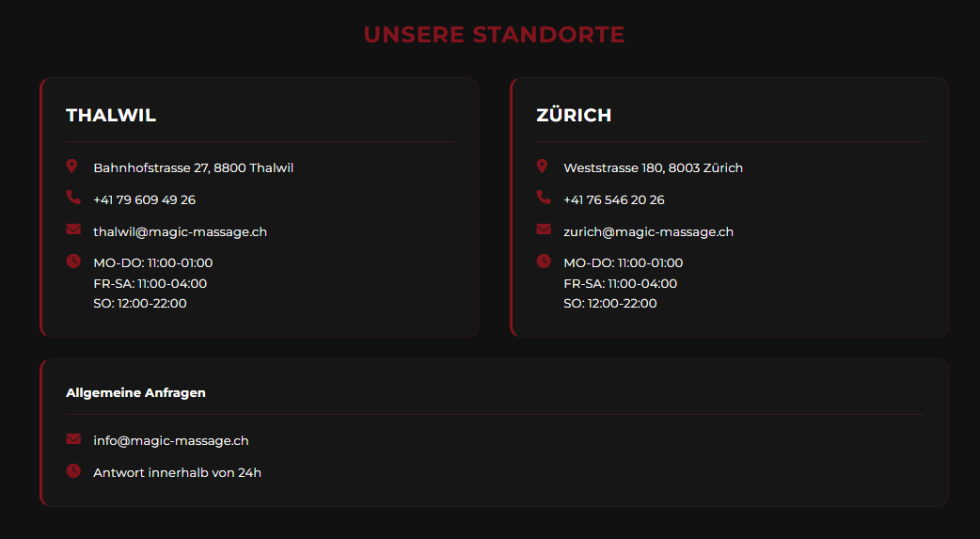Open the info@magic-massage.ch email link
The image size is (980, 539).
[170, 441]
